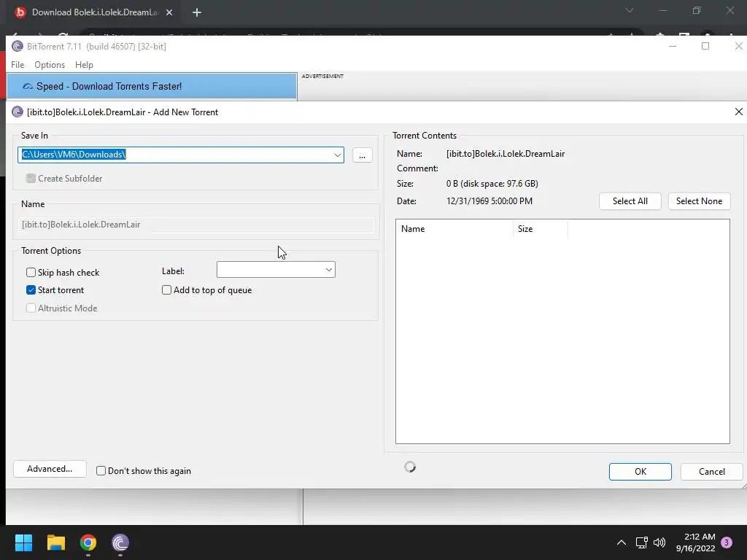Click the Select All button

click(x=630, y=201)
